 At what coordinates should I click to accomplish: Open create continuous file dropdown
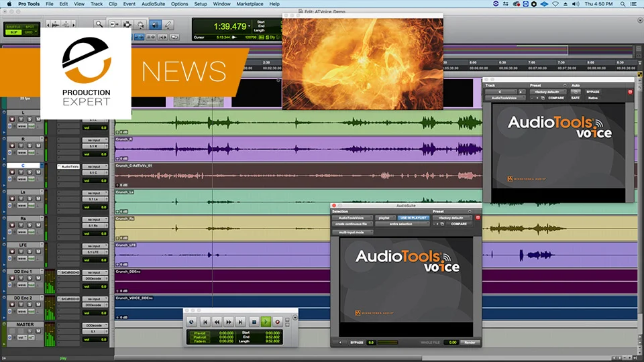click(x=352, y=224)
